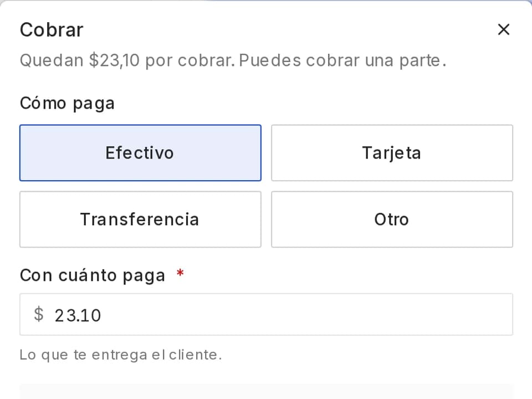Click the word cliente in helper text
This screenshot has height=399, width=532.
pyautogui.click(x=196, y=355)
